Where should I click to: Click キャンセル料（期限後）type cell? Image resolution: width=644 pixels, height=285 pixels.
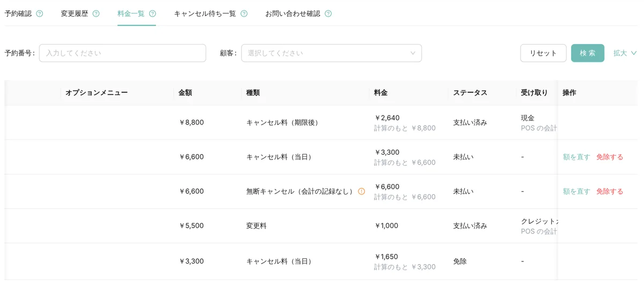tap(284, 122)
